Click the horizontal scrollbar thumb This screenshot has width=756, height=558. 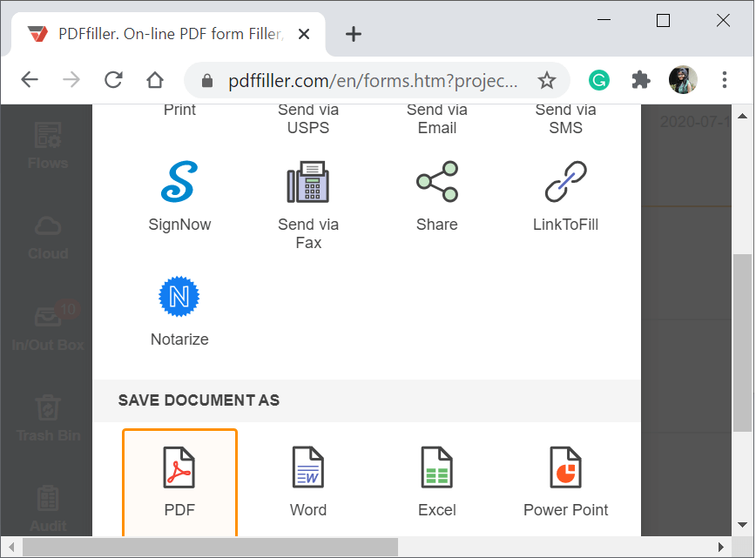pyautogui.click(x=210, y=547)
